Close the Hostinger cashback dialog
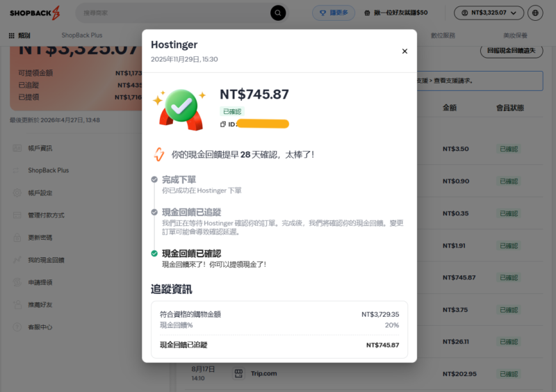 404,51
